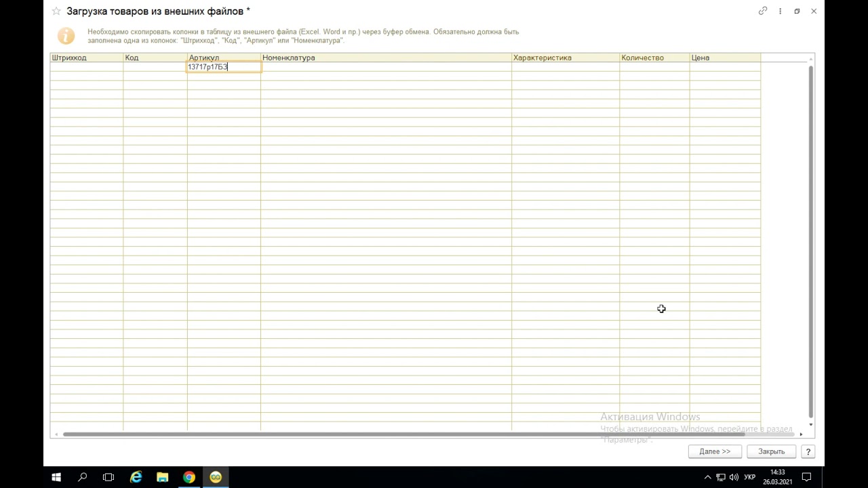Open the three-dot more actions menu
The image size is (868, 488).
click(x=780, y=11)
